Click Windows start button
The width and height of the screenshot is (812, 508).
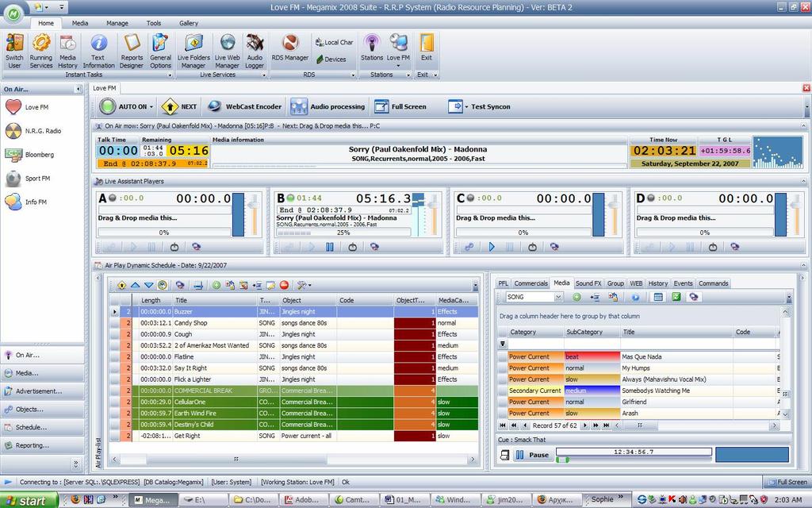pyautogui.click(x=29, y=500)
